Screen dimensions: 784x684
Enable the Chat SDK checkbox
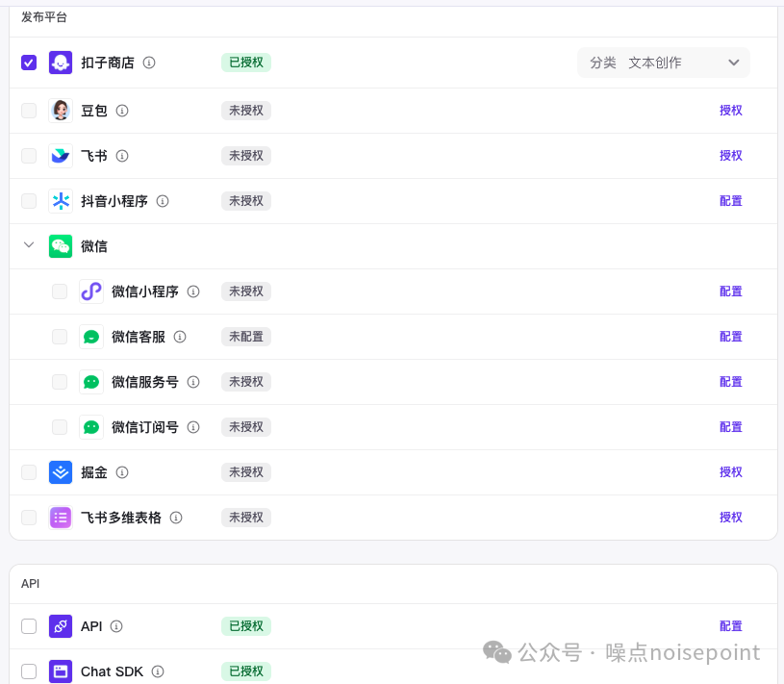point(29,671)
